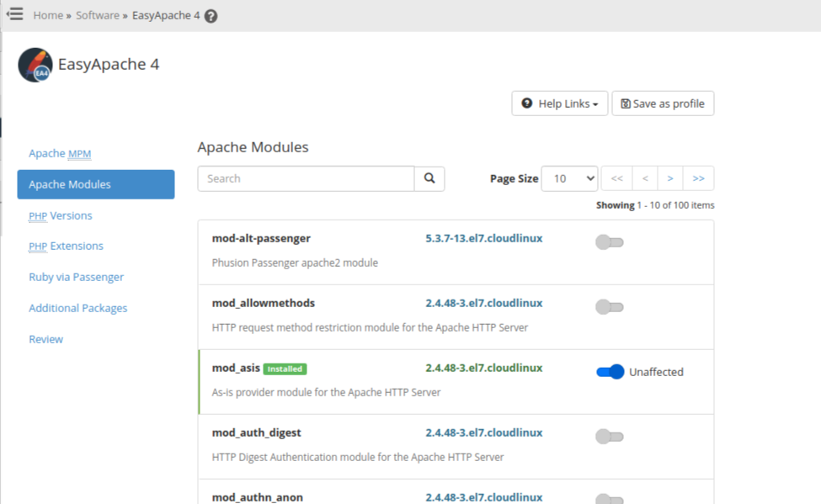Go to the Software breadcrumb link
Image resolution: width=821 pixels, height=504 pixels.
coord(98,16)
